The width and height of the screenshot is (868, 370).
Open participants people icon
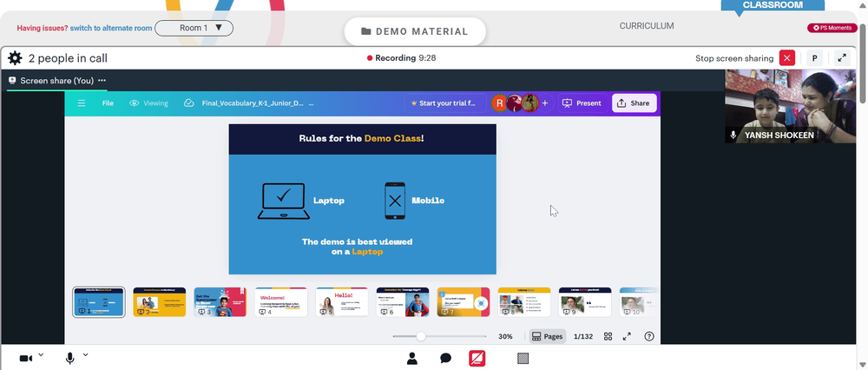tap(411, 359)
